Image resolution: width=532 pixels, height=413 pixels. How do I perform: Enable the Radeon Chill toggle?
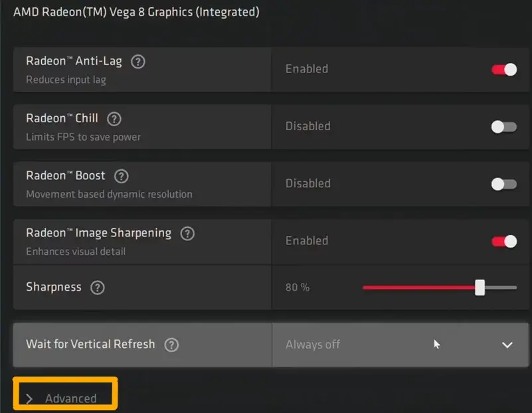(504, 127)
